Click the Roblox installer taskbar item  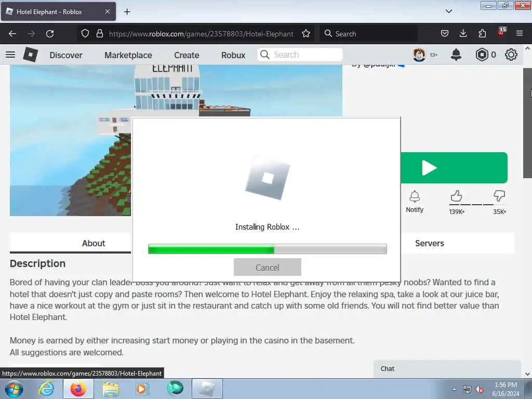coord(207,389)
